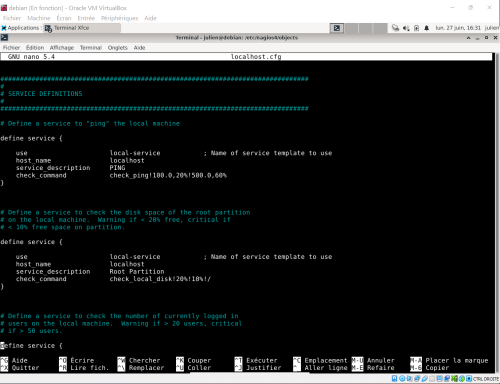Click the check_local_disk!20%!10%!/ command
Screen dimensions: 500x384
point(160,279)
